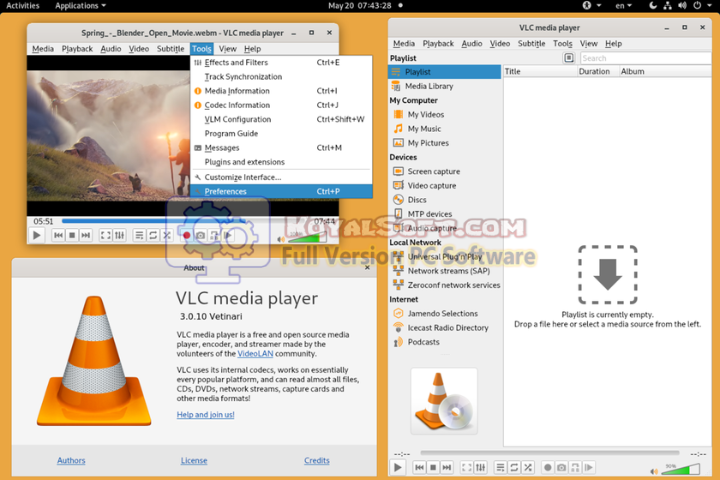Screen dimensions: 720x480
Task: Open the en keyboard layout dropdown
Action: (x=623, y=6)
